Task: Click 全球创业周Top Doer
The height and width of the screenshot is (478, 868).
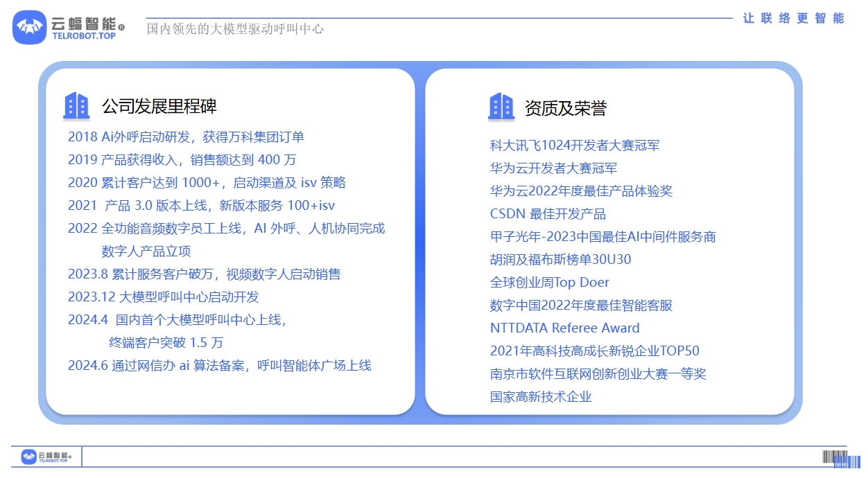Action: tap(550, 282)
